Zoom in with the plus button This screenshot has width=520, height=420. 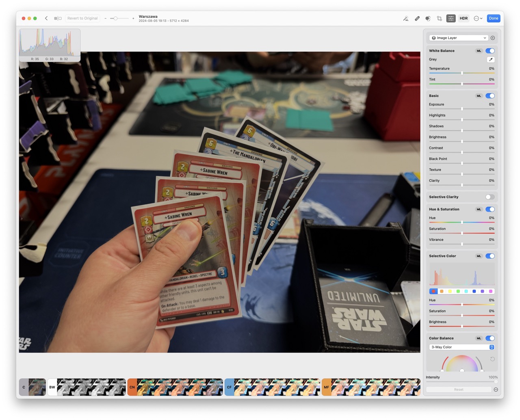[x=133, y=18]
